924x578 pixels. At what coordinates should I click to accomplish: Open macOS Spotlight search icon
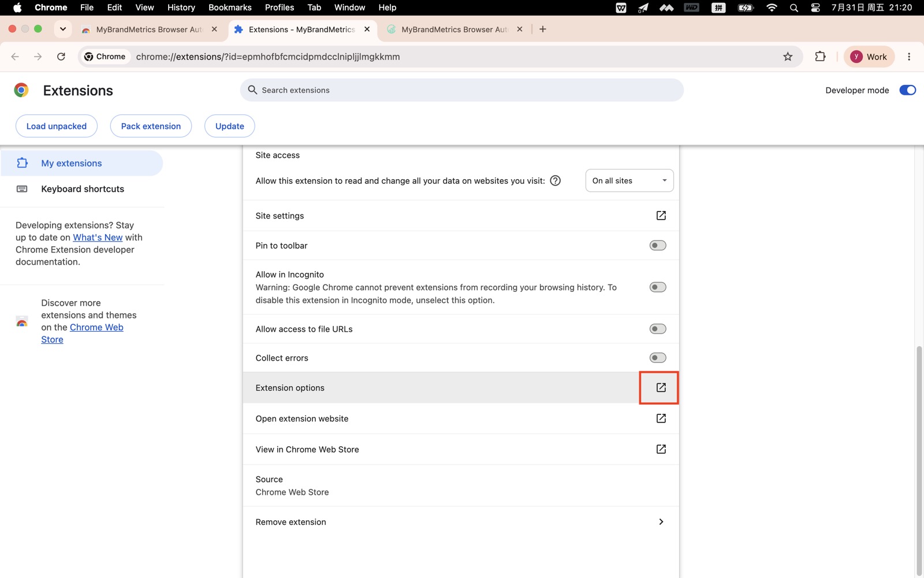coord(793,8)
